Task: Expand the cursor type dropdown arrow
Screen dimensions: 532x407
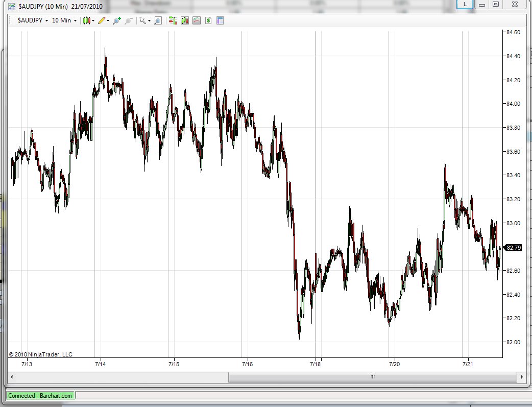Action: coord(149,21)
